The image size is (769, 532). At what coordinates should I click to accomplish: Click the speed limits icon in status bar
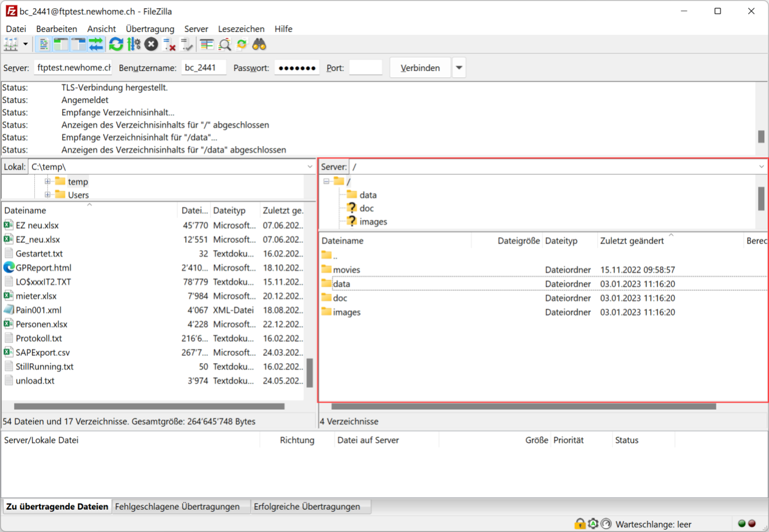click(x=606, y=524)
